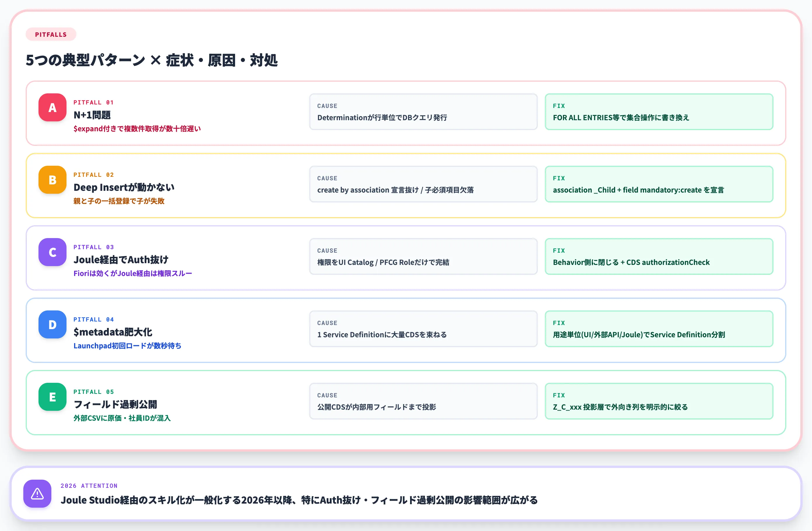
Task: Select the heading 5つの典型パターン × 症状・原因・対処
Action: (x=151, y=60)
